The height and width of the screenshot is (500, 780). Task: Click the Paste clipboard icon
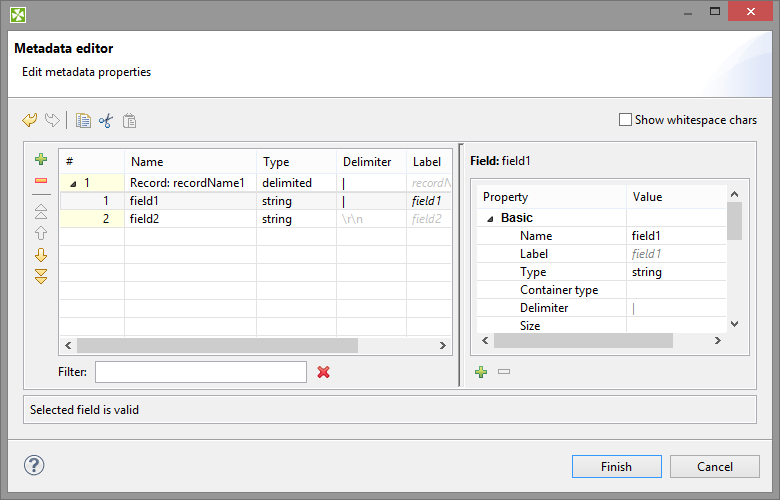[x=129, y=120]
